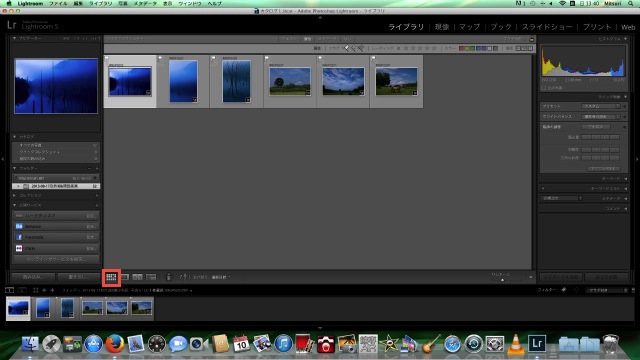Open iTunes from the Dock
Image resolution: width=640 pixels, height=360 pixels.
[x=283, y=344]
